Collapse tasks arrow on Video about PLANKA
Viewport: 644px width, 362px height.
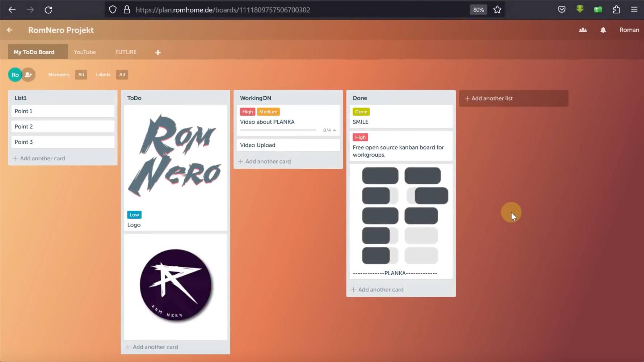334,130
